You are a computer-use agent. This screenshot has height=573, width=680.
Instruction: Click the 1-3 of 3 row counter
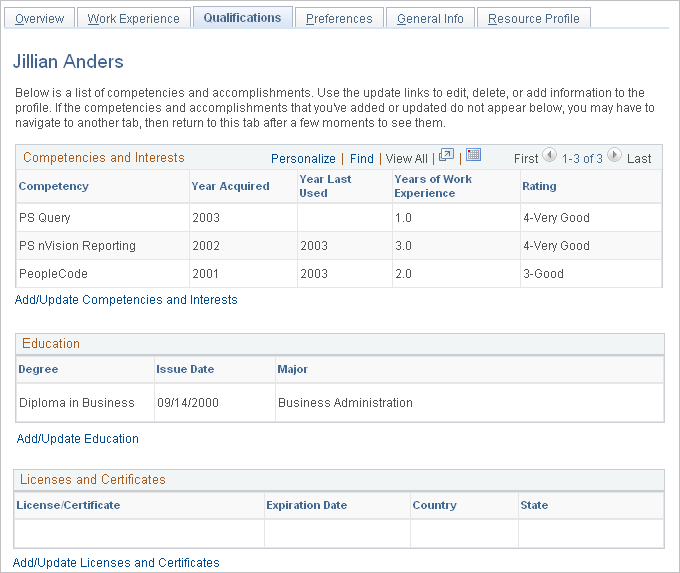click(x=582, y=159)
